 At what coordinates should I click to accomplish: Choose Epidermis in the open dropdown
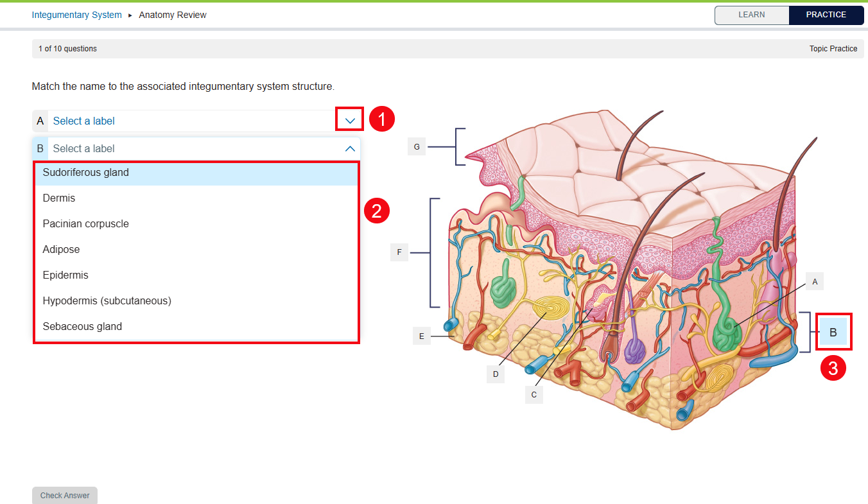(x=65, y=275)
